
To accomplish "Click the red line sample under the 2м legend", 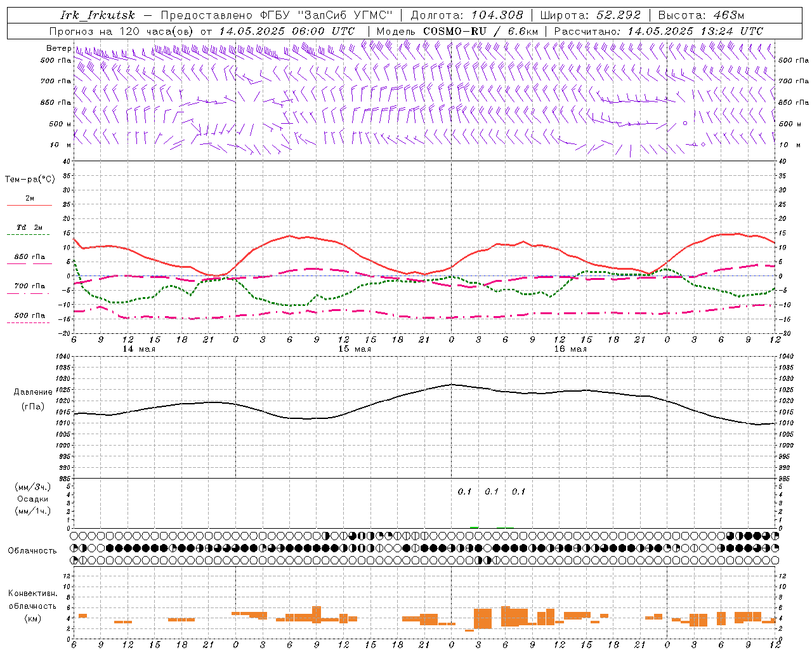I will coord(29,206).
